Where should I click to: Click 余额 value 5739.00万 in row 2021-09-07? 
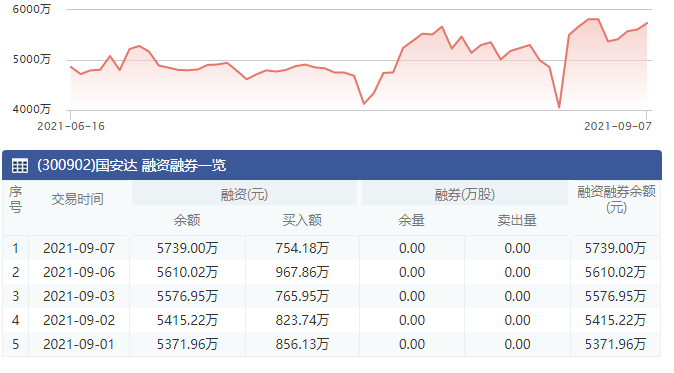point(187,248)
